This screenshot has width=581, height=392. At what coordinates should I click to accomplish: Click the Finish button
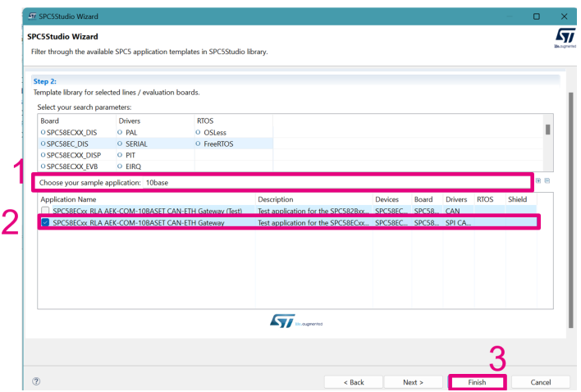(x=477, y=382)
